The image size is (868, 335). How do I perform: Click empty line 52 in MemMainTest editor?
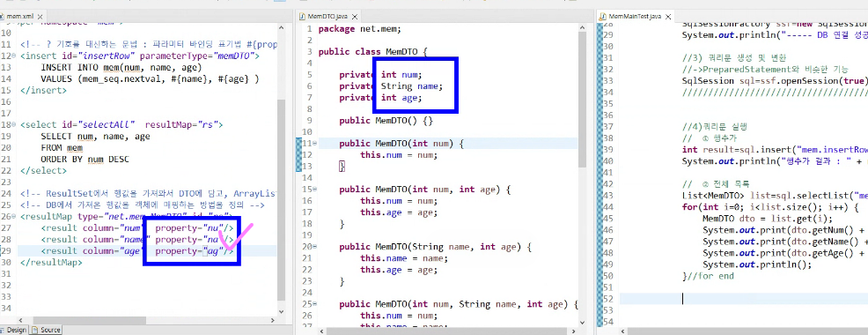coord(744,299)
